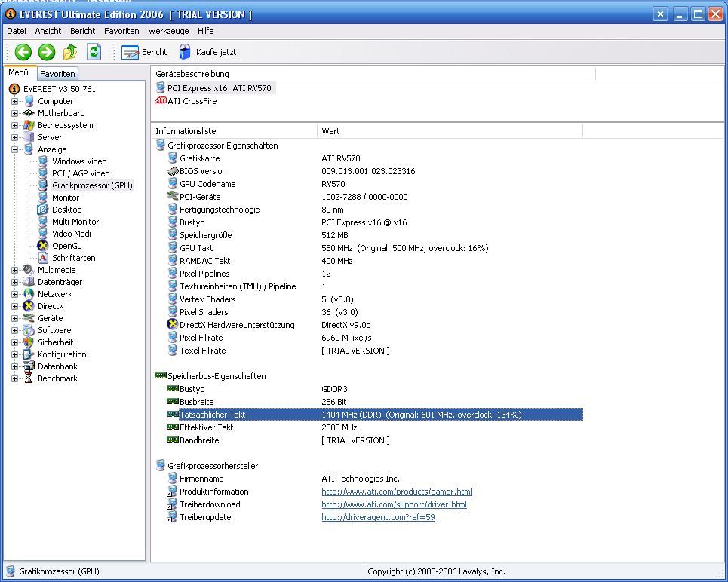Refresh the page with the refresh icon

[94, 52]
